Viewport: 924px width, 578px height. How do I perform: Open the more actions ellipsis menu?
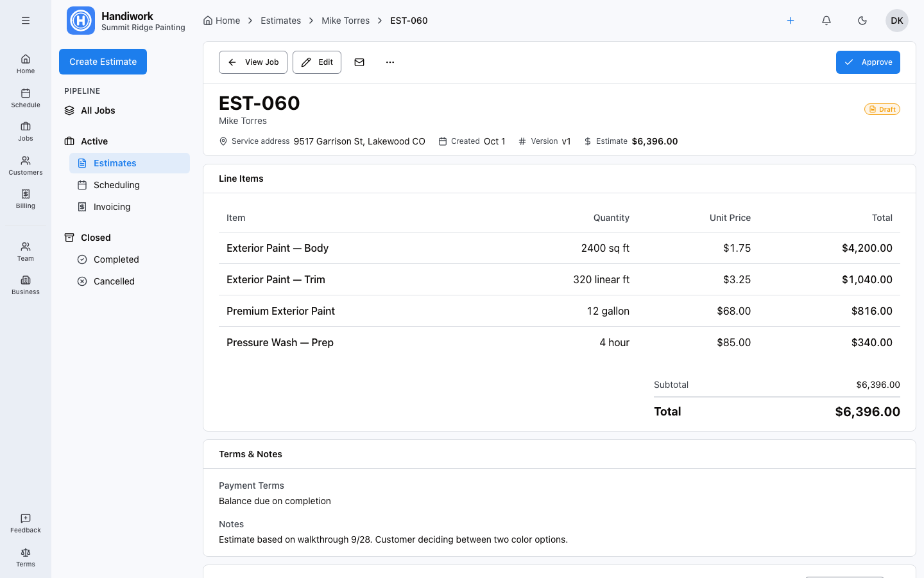tap(390, 62)
